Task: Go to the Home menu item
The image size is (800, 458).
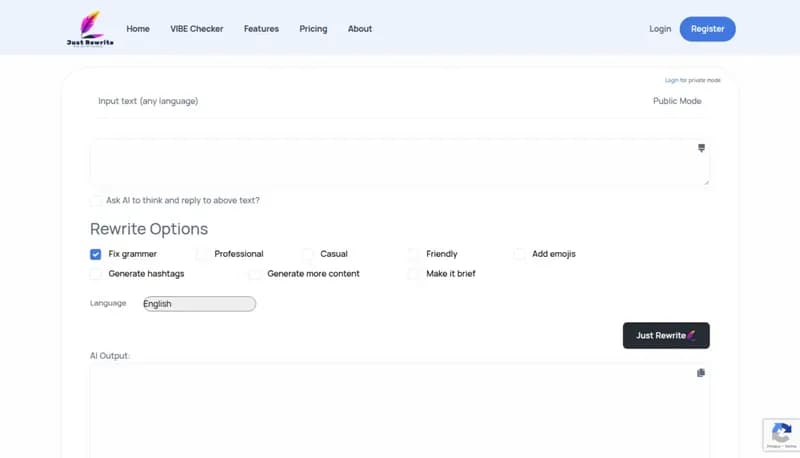Action: pyautogui.click(x=138, y=29)
